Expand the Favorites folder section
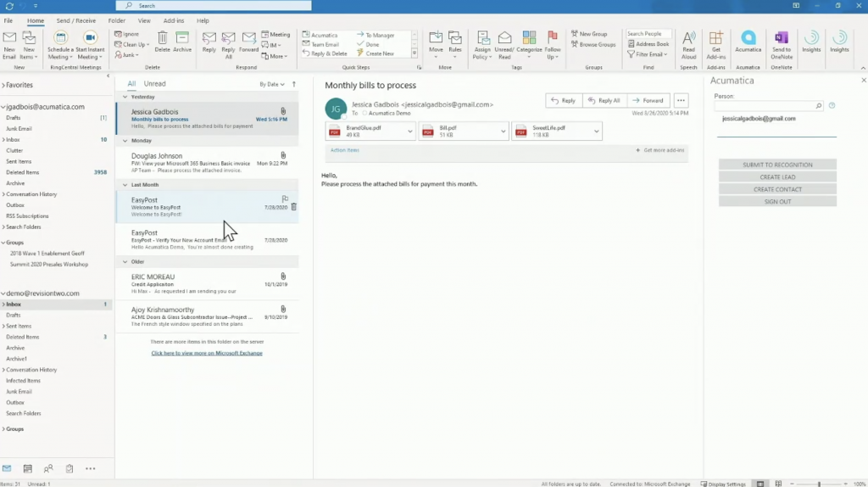The width and height of the screenshot is (868, 487). pos(3,86)
